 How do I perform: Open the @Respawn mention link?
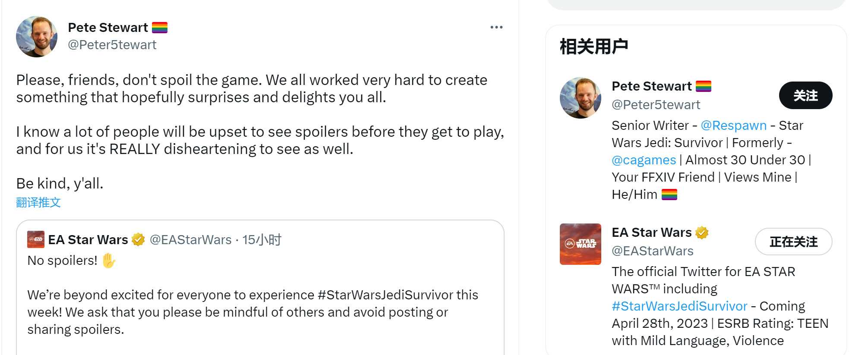coord(733,126)
